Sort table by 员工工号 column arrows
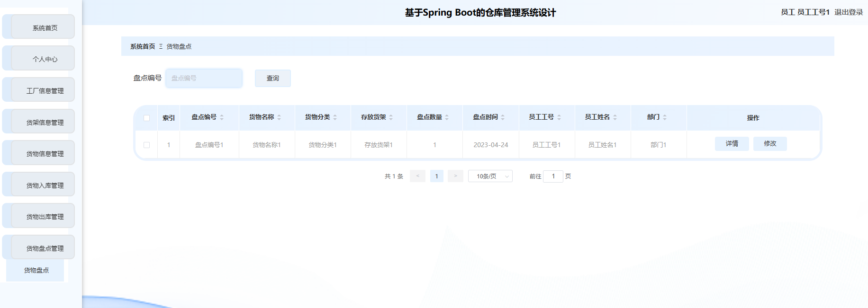This screenshot has height=308, width=868. 559,117
